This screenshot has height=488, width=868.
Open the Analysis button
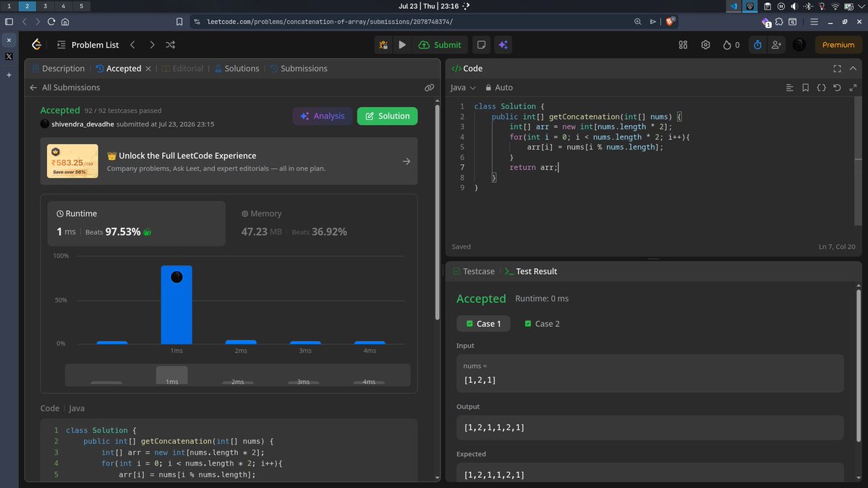tap(323, 116)
